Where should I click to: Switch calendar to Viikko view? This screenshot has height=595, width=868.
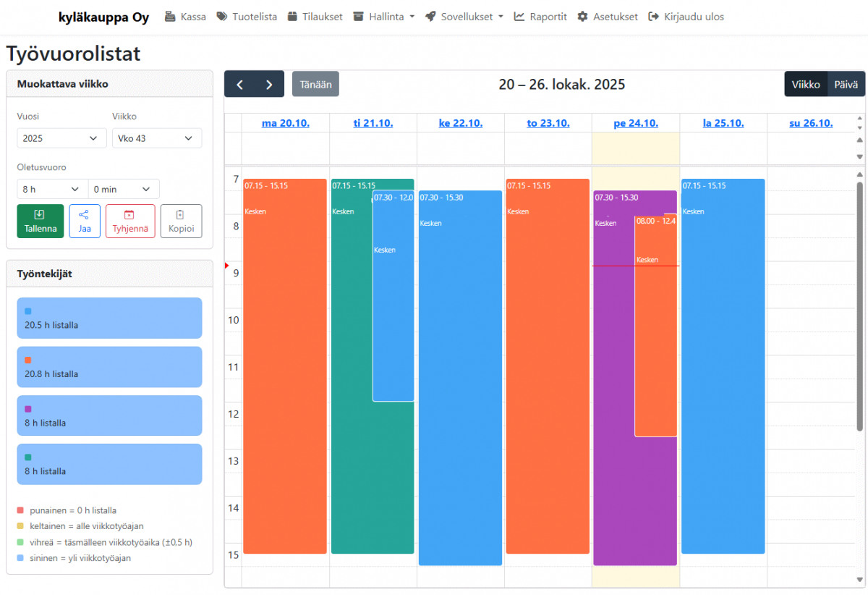pos(805,85)
